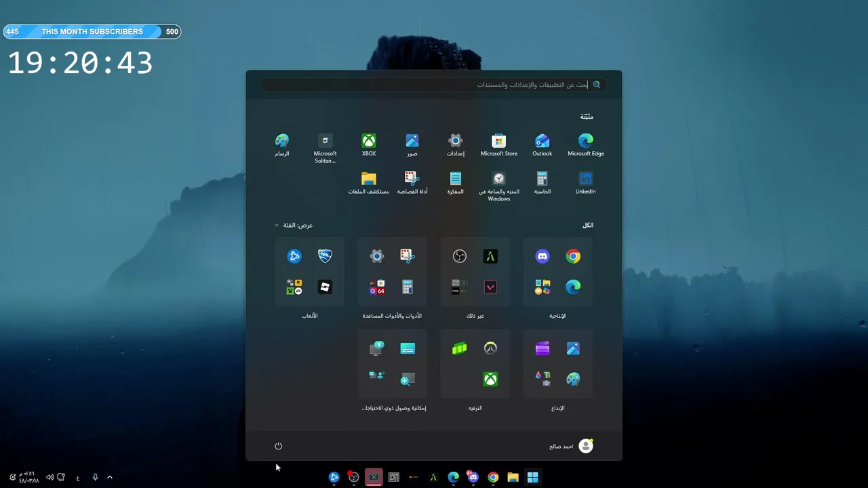The height and width of the screenshot is (488, 868).
Task: Open Edge inside the الإنتاجية group
Action: tap(573, 287)
